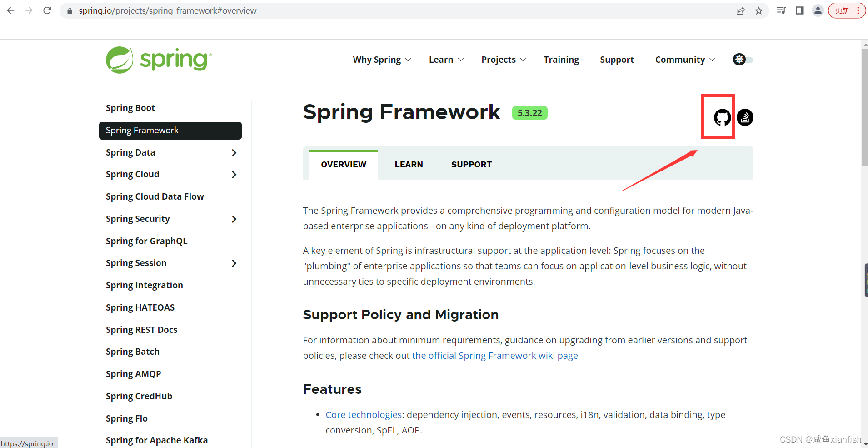Viewport: 868px width, 448px height.
Task: Open the Community dropdown menu
Action: (684, 60)
